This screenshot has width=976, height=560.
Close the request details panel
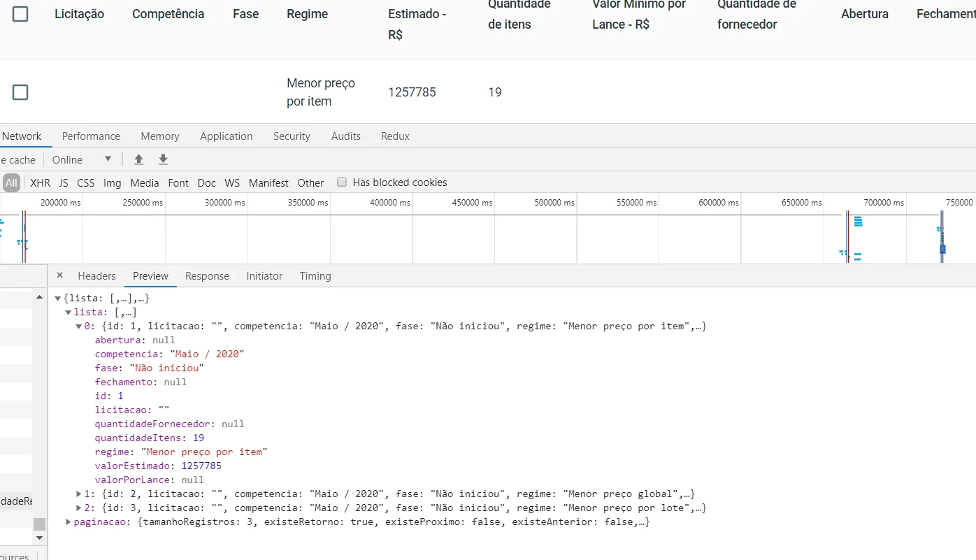(59, 275)
